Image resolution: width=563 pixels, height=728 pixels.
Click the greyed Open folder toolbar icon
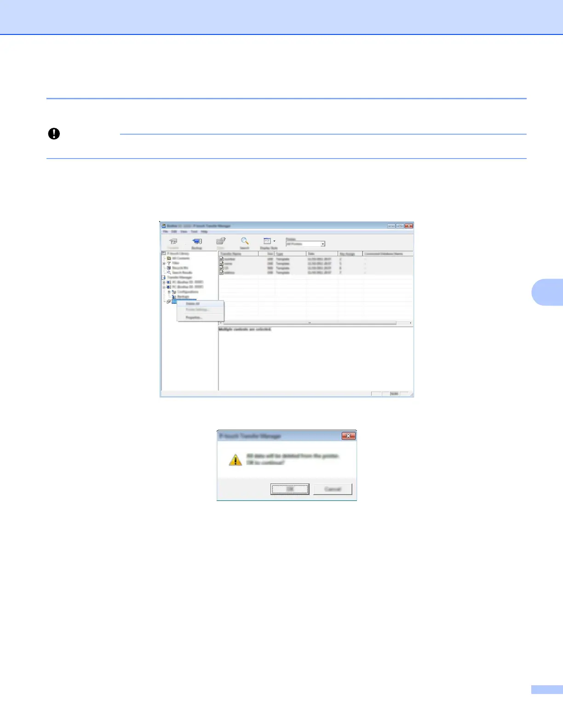coord(221,241)
